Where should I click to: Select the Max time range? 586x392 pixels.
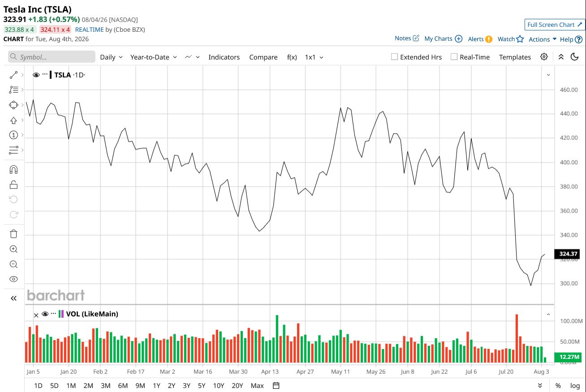[x=257, y=385]
